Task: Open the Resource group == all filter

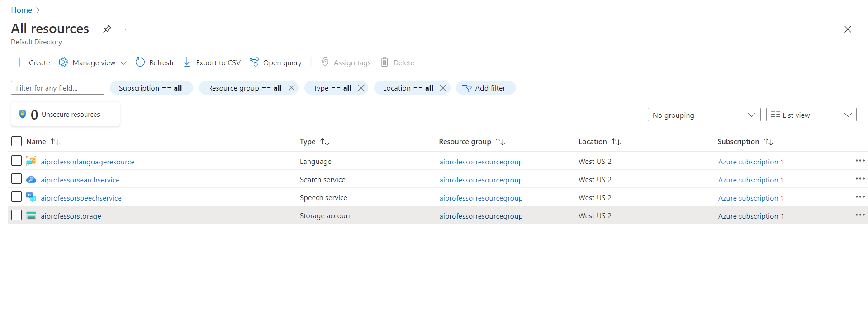Action: [245, 88]
